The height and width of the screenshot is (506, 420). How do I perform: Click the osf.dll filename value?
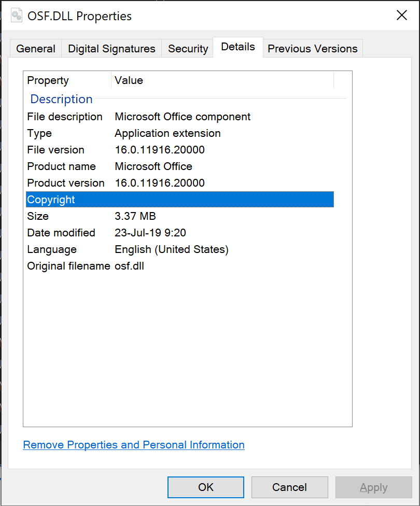point(129,266)
